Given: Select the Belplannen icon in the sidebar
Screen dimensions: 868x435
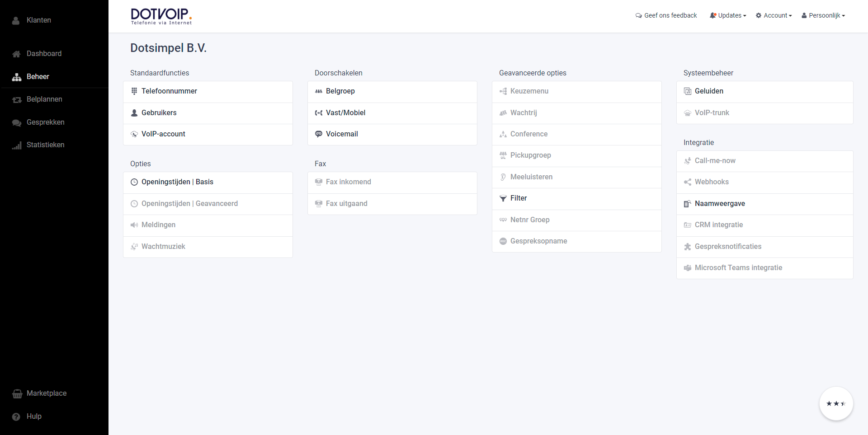Looking at the screenshot, I should pyautogui.click(x=16, y=99).
